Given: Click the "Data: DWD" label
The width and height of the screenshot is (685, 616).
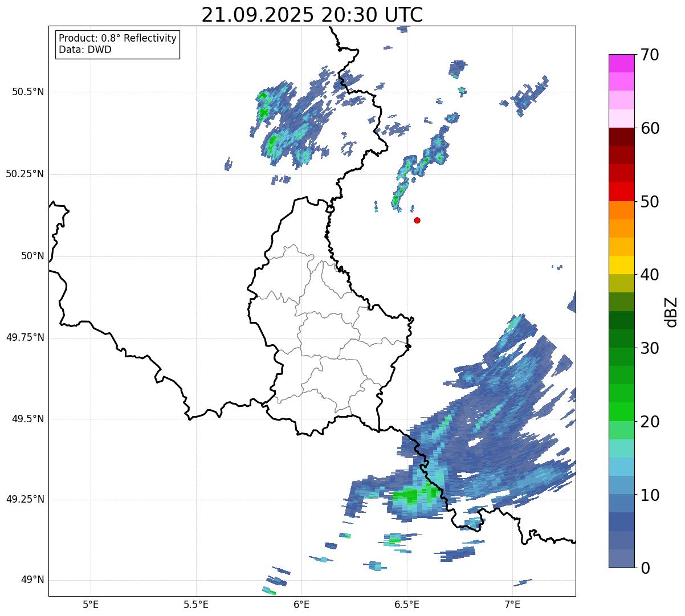Looking at the screenshot, I should coord(85,50).
